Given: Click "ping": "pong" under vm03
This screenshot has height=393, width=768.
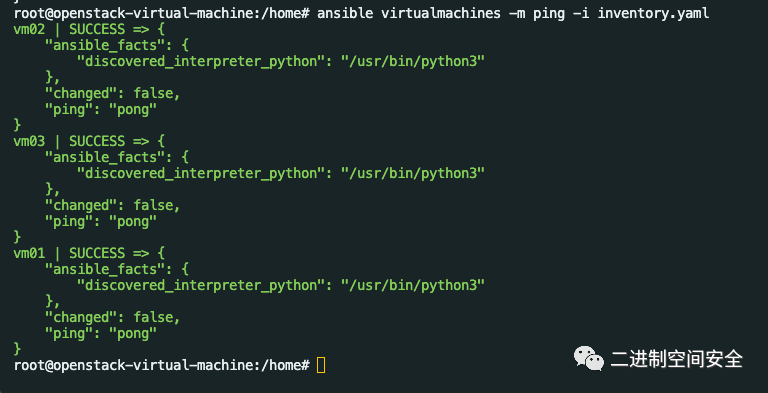Looking at the screenshot, I should pyautogui.click(x=101, y=221).
